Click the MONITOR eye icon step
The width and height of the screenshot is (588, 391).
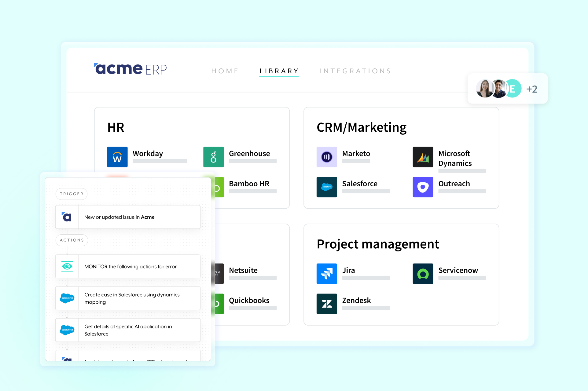click(67, 266)
